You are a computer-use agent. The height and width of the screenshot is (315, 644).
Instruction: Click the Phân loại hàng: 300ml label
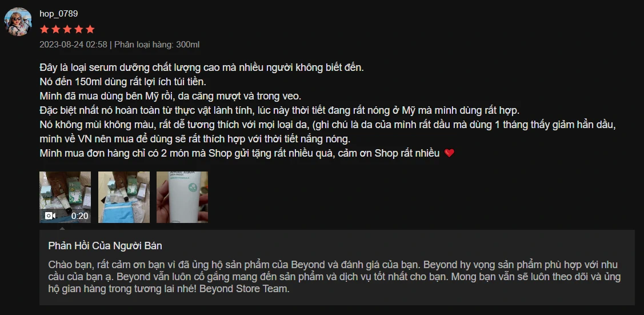tap(157, 45)
